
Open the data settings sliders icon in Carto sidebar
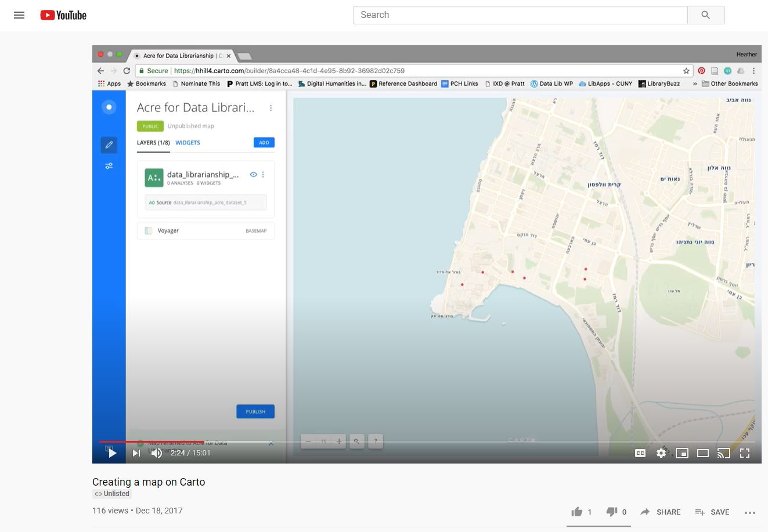[x=109, y=165]
